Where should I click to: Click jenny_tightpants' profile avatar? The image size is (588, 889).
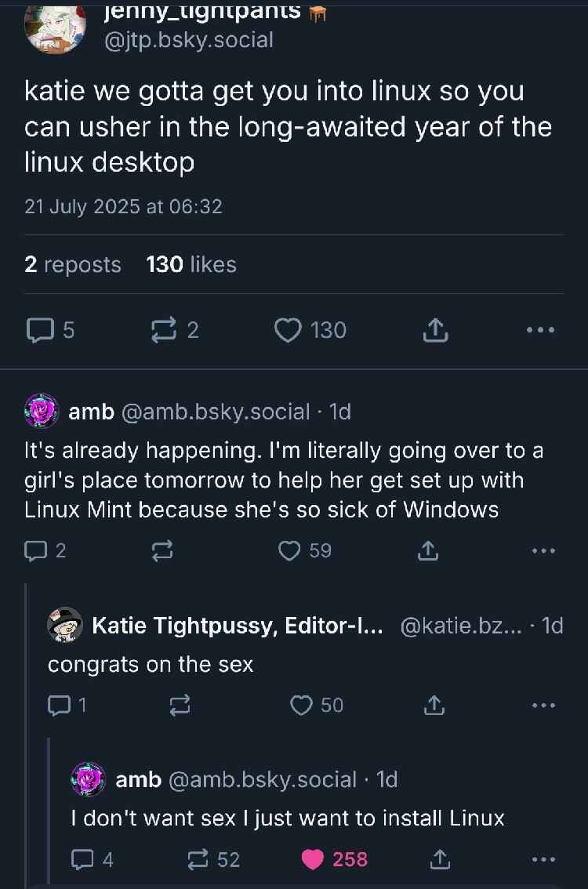click(x=55, y=24)
